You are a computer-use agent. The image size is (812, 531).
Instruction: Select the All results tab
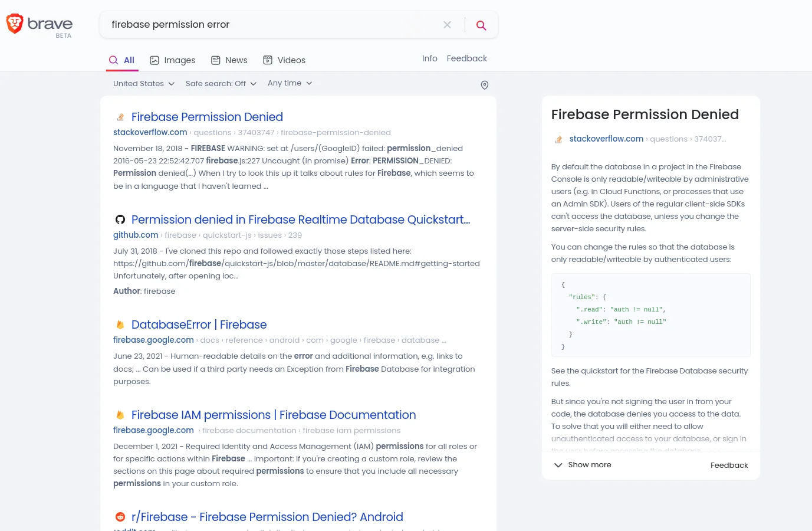pos(122,60)
